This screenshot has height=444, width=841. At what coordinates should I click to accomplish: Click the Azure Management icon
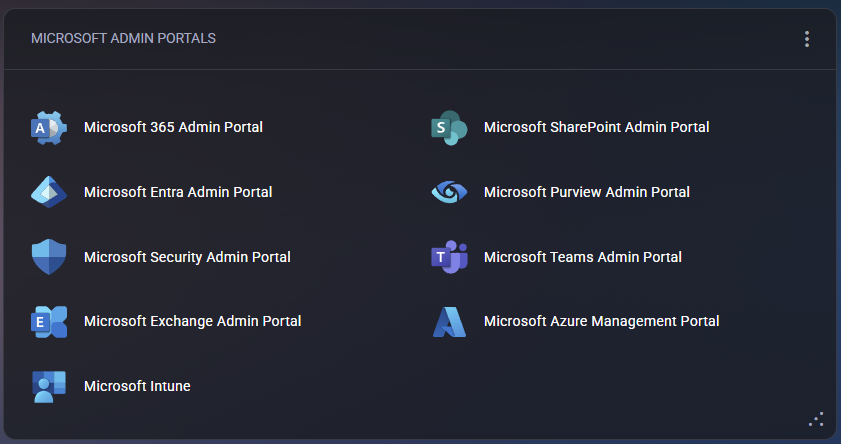tap(449, 322)
